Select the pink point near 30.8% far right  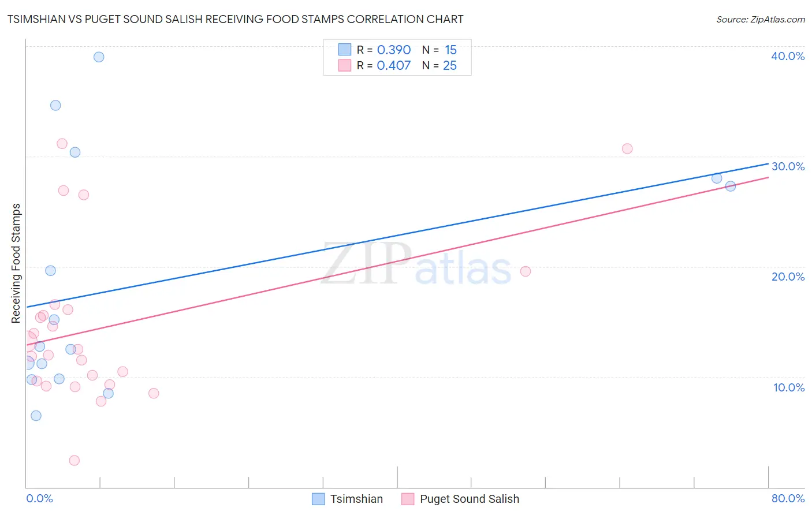(x=627, y=148)
